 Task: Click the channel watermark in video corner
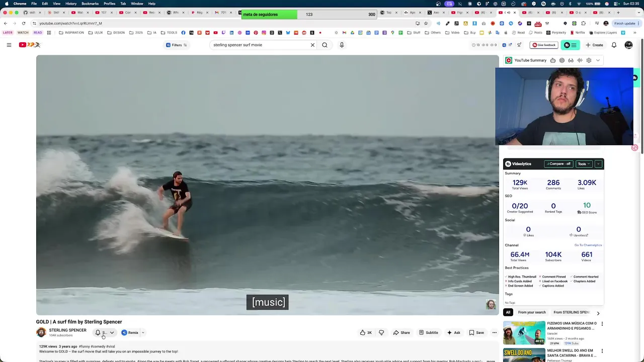tap(491, 304)
